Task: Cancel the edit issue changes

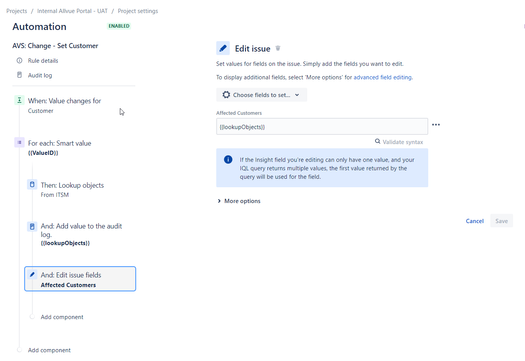Action: point(474,221)
